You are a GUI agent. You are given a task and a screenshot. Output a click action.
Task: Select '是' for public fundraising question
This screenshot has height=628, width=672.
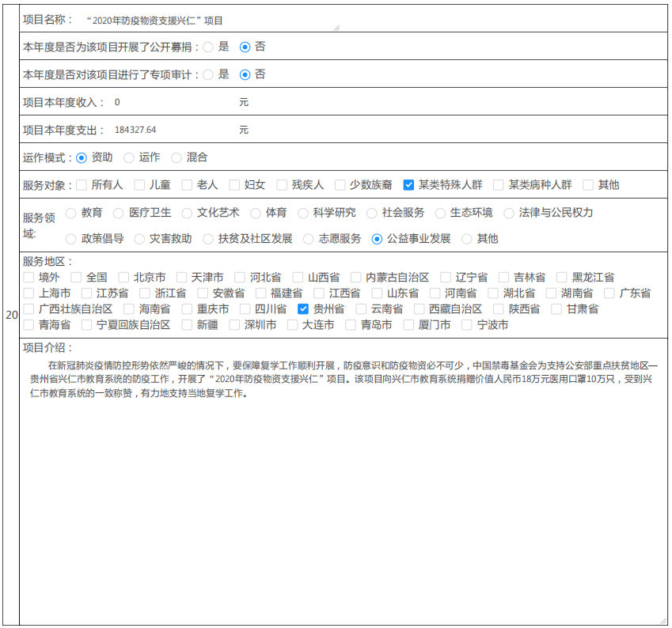point(208,47)
